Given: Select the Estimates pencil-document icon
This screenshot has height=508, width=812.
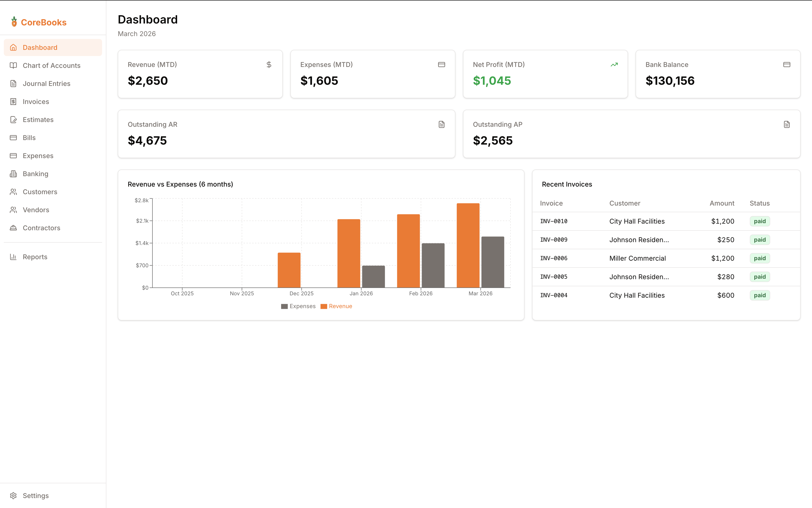Looking at the screenshot, I should [x=14, y=119].
